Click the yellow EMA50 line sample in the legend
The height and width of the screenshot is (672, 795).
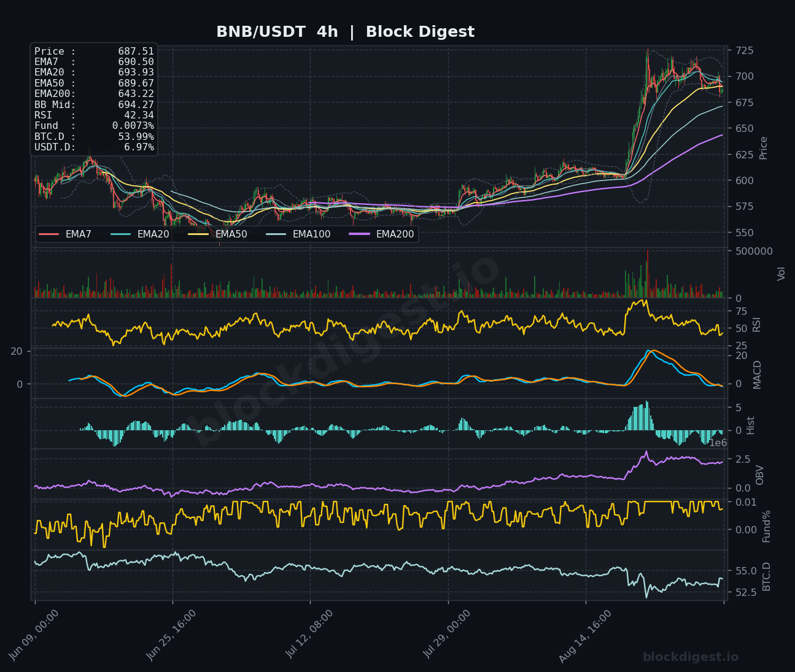pyautogui.click(x=198, y=234)
